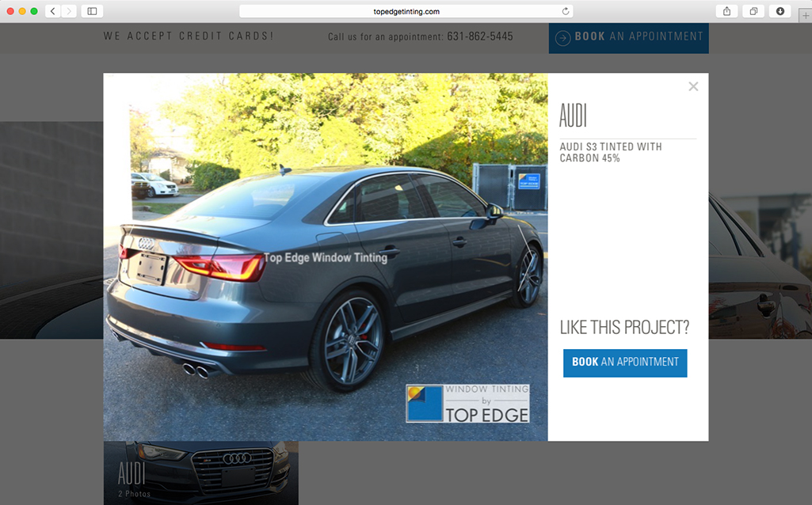
Task: Reload the page with the refresh icon
Action: (566, 11)
